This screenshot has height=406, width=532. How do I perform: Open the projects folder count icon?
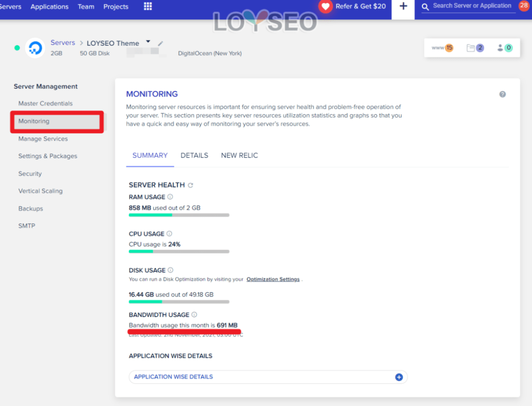475,48
